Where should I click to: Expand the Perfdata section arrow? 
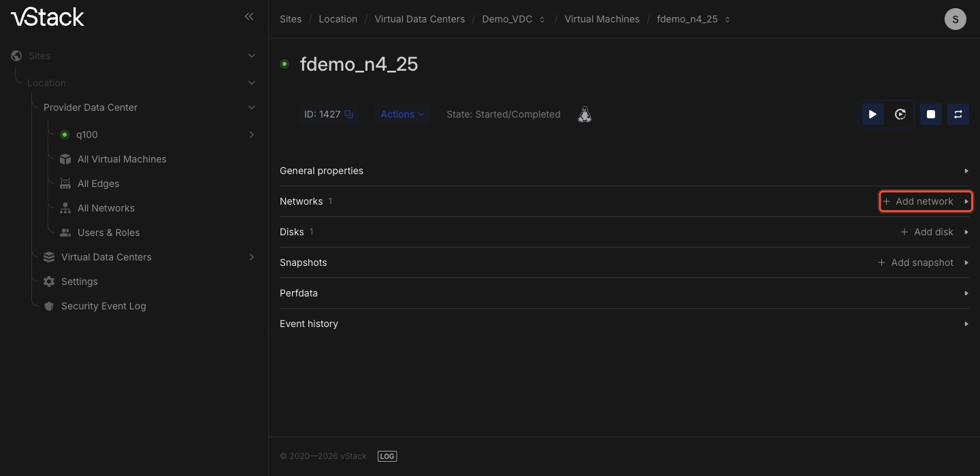pos(966,293)
